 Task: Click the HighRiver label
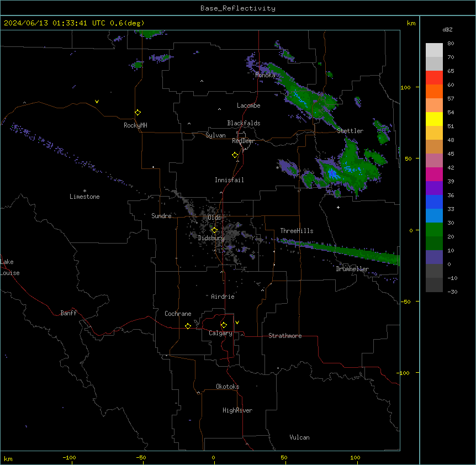click(237, 410)
